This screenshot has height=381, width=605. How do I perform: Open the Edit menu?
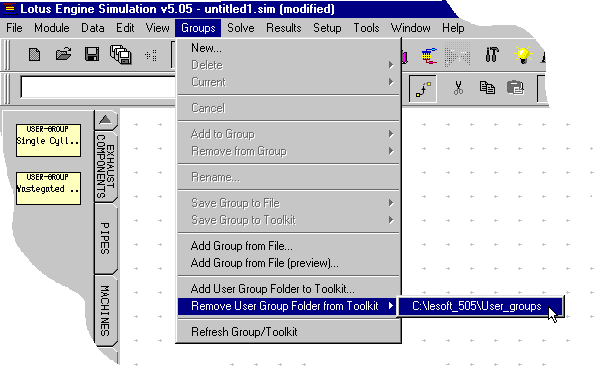(x=125, y=28)
